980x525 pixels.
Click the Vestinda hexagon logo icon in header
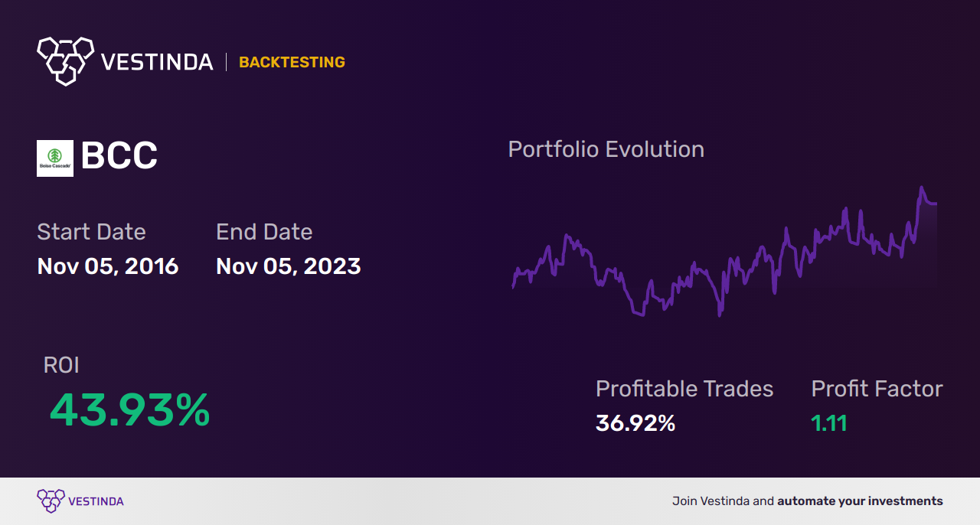[66, 60]
